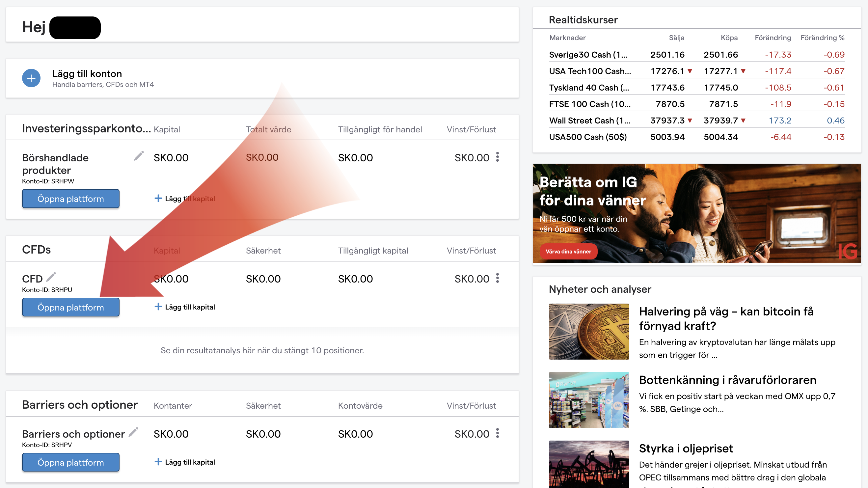Click plus icon Lägg till kapital under CFD
This screenshot has height=488, width=868.
tap(158, 307)
